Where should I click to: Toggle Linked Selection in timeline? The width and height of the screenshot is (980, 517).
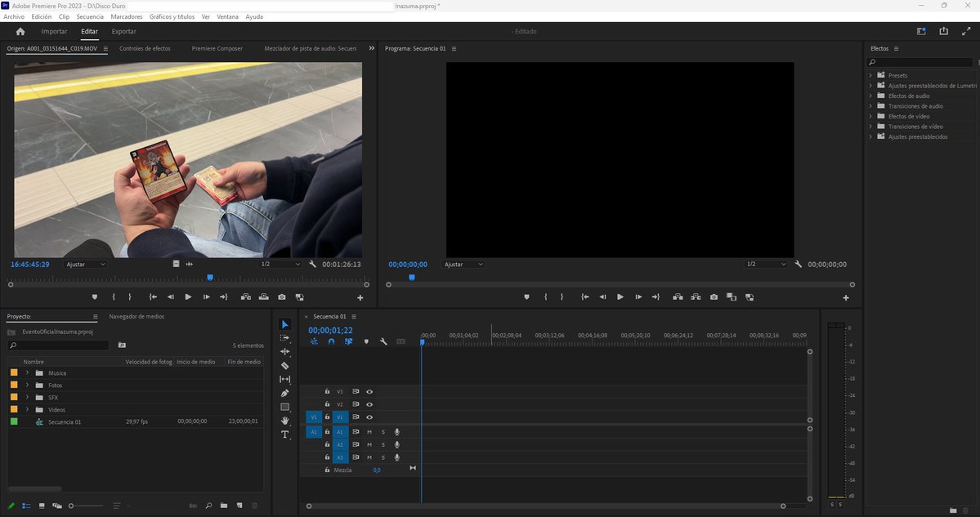pyautogui.click(x=349, y=341)
